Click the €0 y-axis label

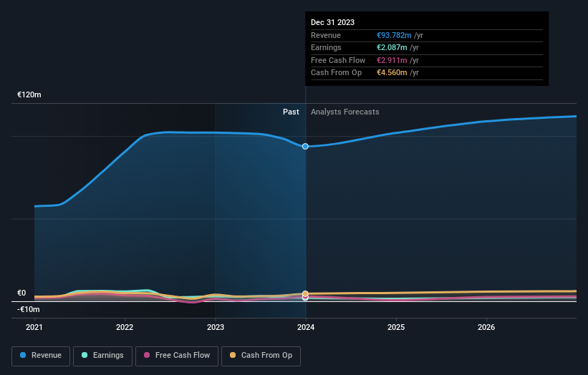tap(21, 293)
